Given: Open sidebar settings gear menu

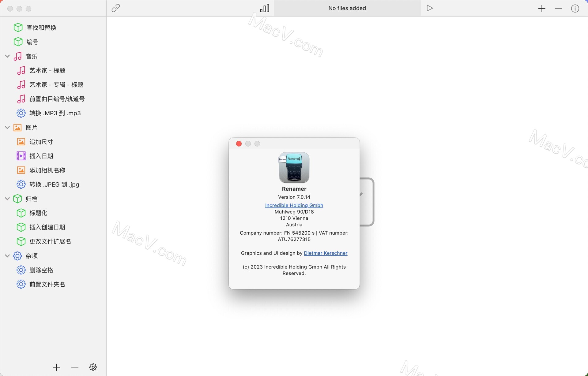Looking at the screenshot, I should point(93,367).
